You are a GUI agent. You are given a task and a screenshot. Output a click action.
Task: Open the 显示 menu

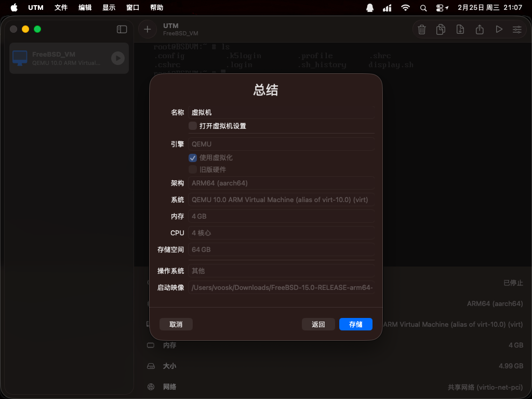[109, 7]
